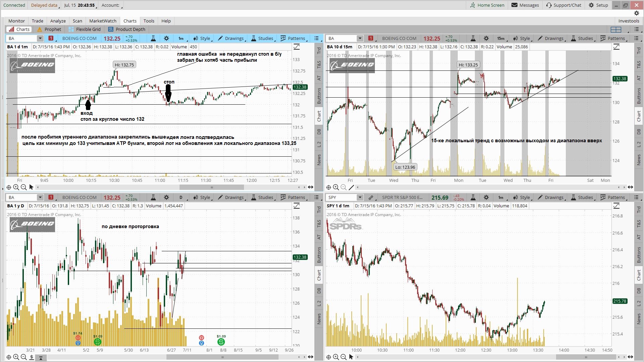This screenshot has width=644, height=362.
Task: Click the gear icon below the Setup button
Action: pyautogui.click(x=636, y=13)
